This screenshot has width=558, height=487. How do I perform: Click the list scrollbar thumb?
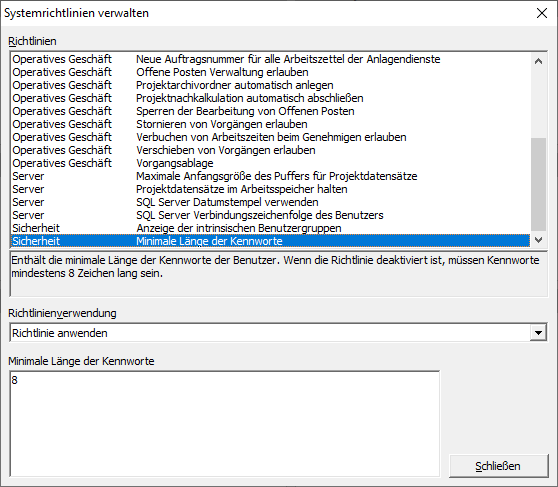(x=538, y=184)
